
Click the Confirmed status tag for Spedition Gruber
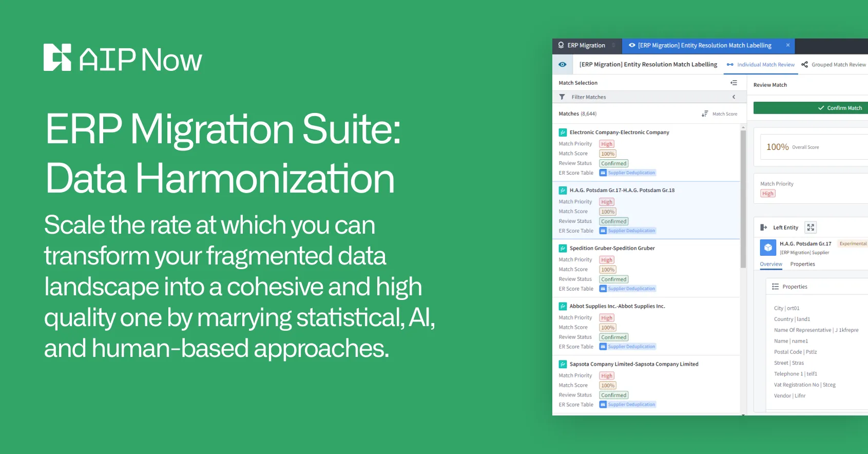tap(614, 280)
